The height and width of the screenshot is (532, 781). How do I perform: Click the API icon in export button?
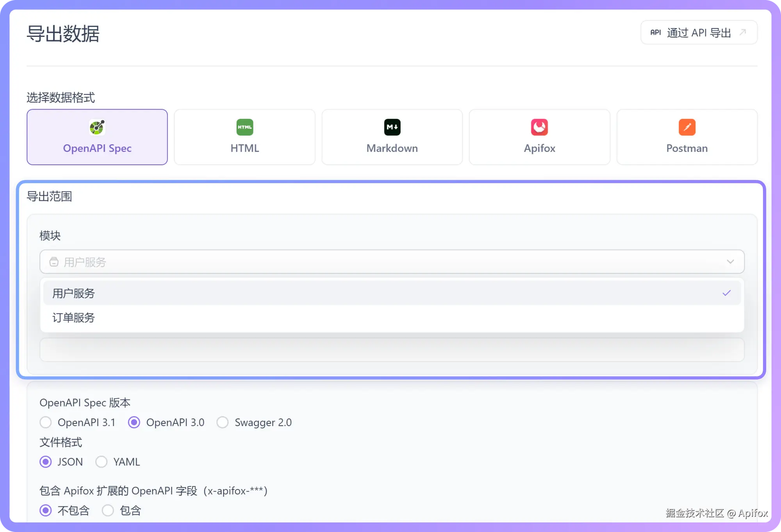(655, 32)
